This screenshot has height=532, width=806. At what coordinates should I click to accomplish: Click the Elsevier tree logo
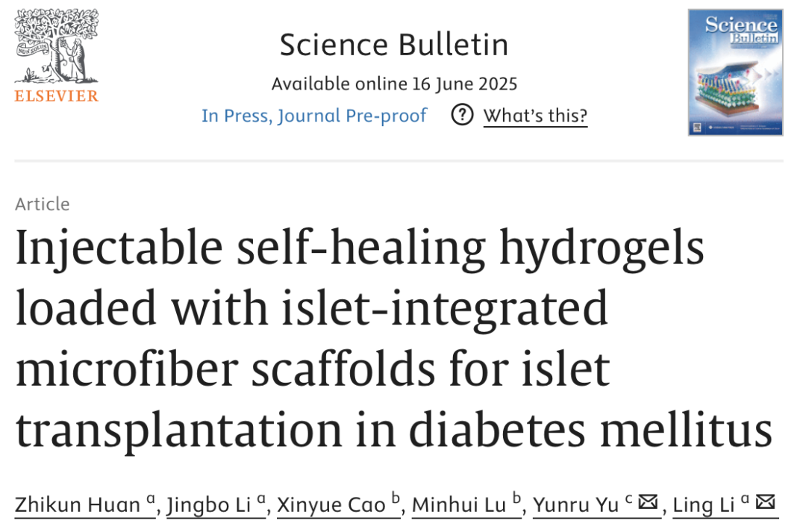56,47
